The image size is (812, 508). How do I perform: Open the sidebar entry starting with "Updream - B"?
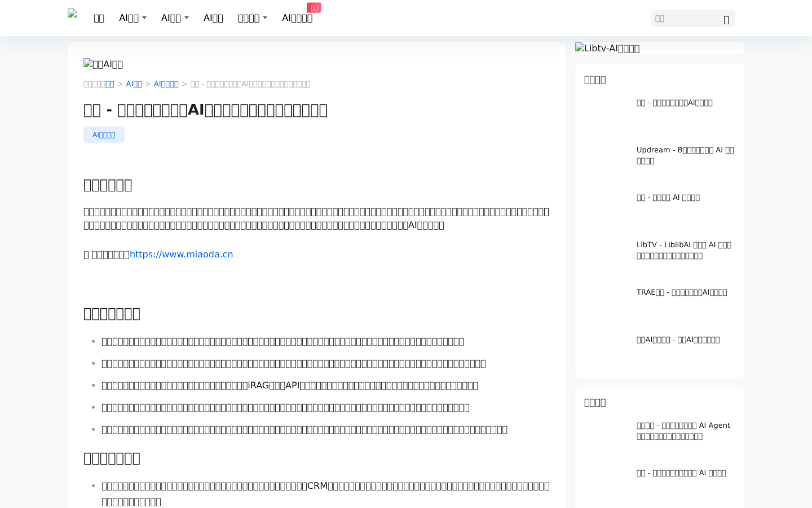(x=686, y=155)
